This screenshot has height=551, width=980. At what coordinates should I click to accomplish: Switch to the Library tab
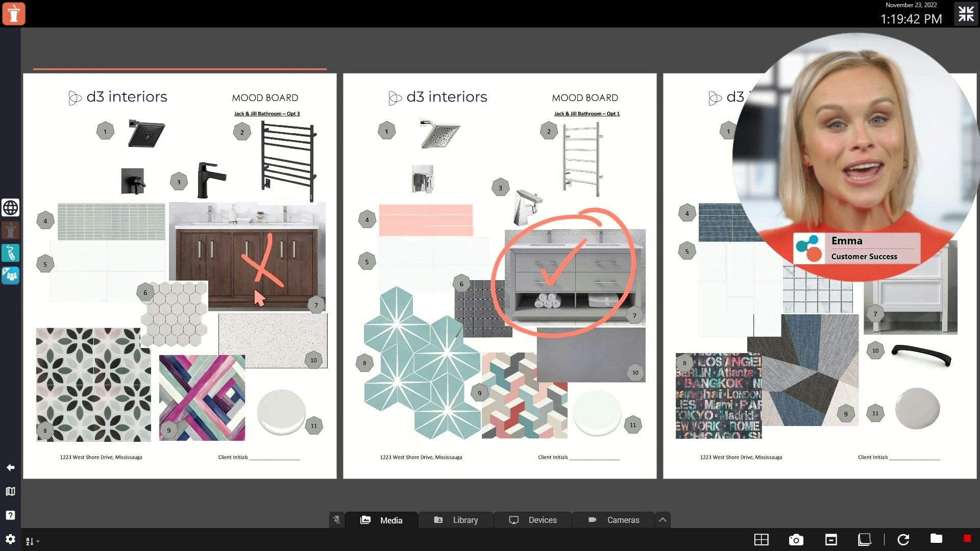[x=456, y=520]
